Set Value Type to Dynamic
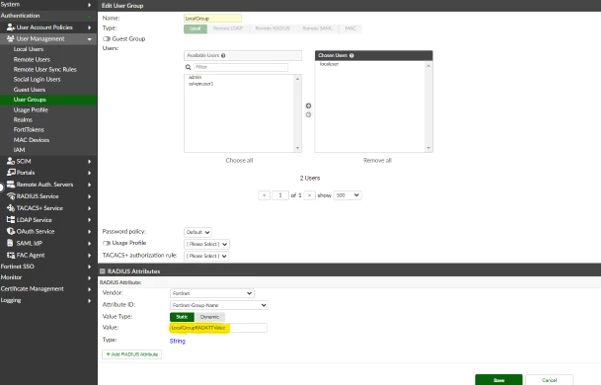This screenshot has height=385, width=601. coord(210,317)
